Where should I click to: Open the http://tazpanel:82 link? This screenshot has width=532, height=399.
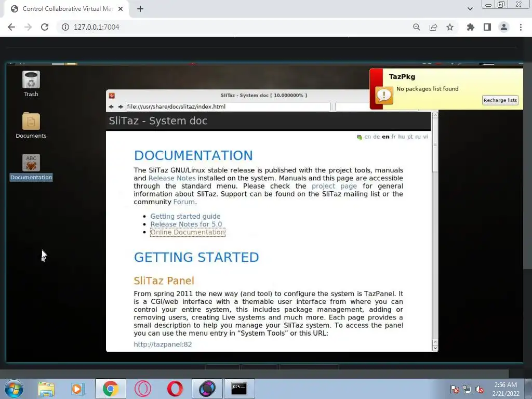click(x=163, y=344)
